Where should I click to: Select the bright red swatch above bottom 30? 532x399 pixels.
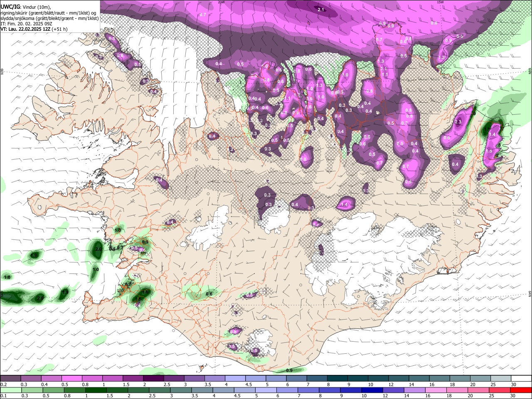(x=522, y=390)
